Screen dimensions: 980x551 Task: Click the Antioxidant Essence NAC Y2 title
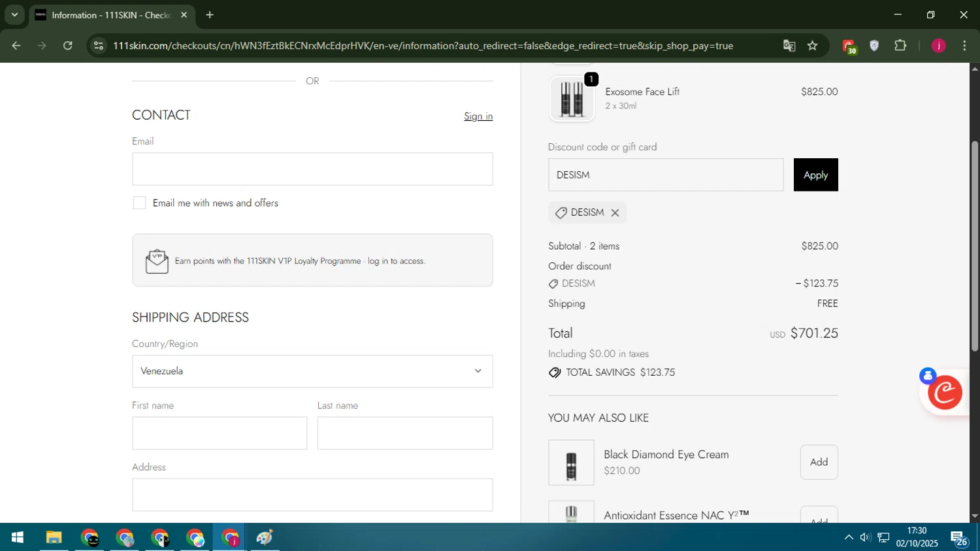click(x=676, y=515)
